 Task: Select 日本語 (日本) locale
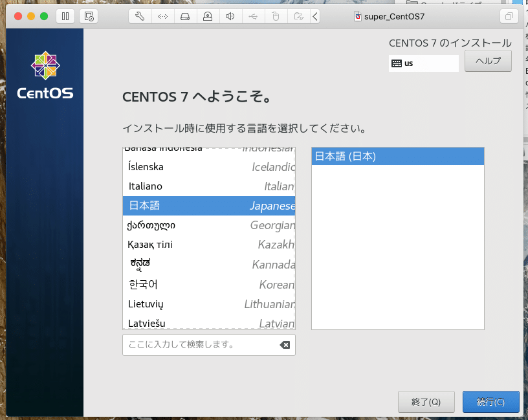tap(398, 156)
